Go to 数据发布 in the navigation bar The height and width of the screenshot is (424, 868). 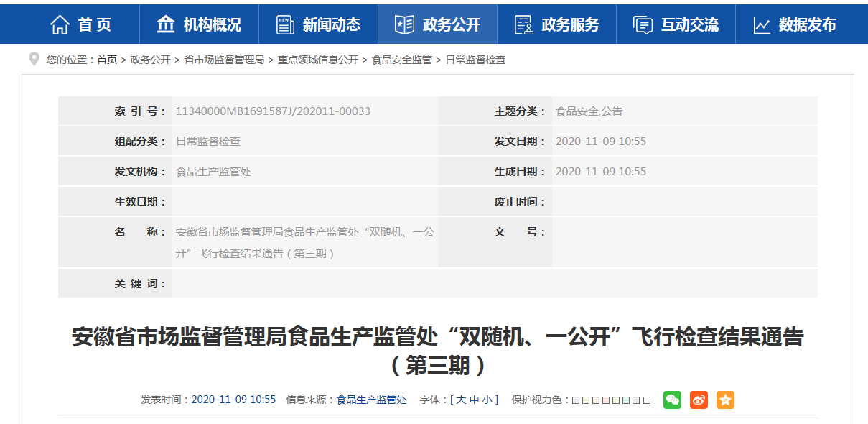tap(795, 24)
